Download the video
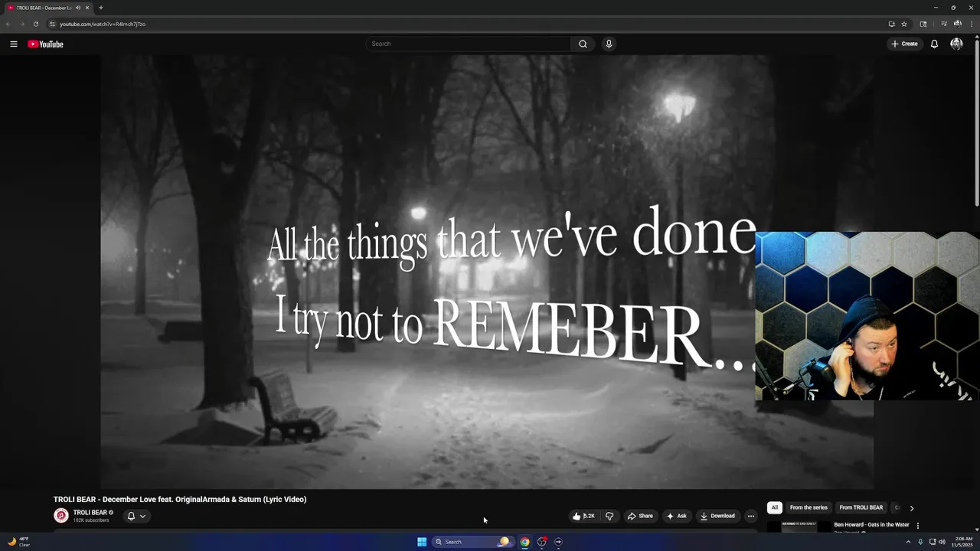980x551 pixels. pos(717,516)
